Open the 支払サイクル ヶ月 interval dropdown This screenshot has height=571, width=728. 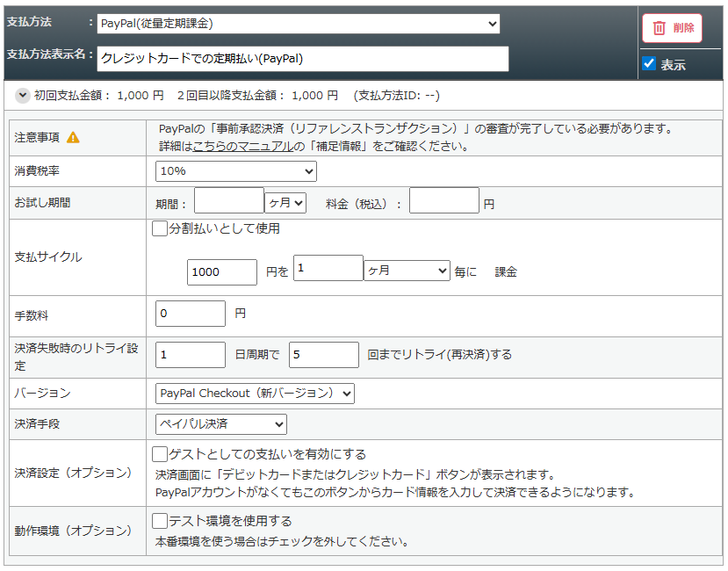point(407,271)
